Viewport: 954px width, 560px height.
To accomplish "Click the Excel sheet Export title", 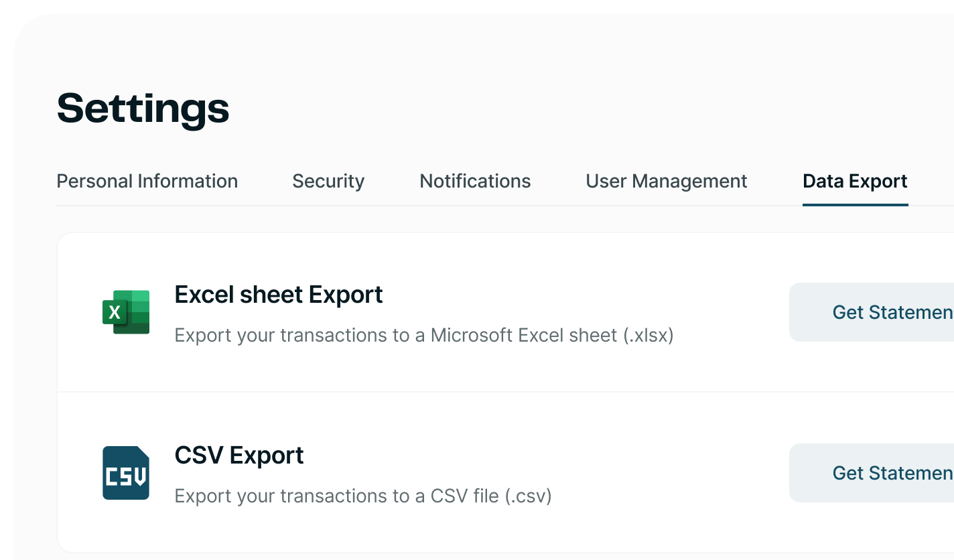I will (279, 295).
